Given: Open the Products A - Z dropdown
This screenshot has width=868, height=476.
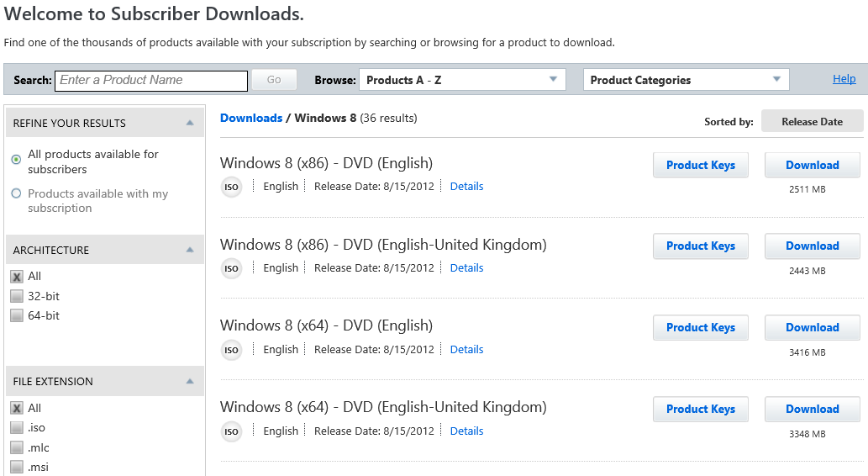Looking at the screenshot, I should pos(461,80).
